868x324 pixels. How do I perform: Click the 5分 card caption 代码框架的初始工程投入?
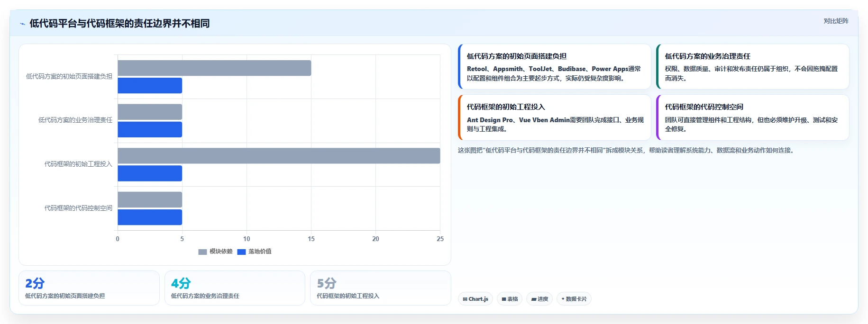click(x=348, y=296)
